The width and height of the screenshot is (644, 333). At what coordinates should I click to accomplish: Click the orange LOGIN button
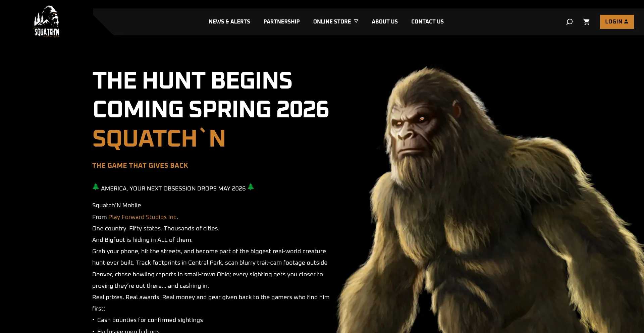(617, 22)
